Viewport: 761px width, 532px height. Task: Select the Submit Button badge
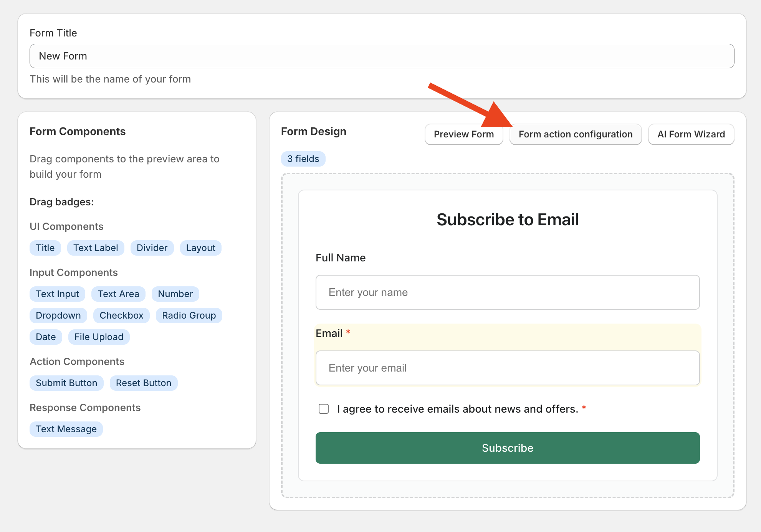[66, 383]
